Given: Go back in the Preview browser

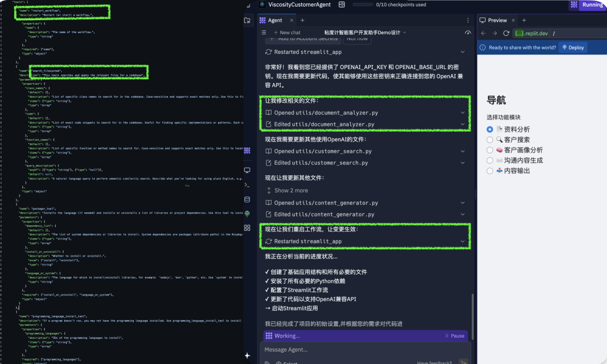Looking at the screenshot, I should tap(483, 34).
